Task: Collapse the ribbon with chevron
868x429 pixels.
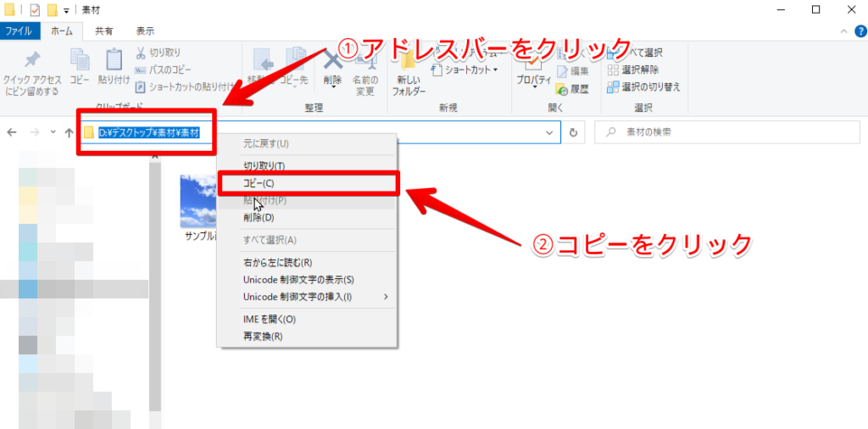Action: (843, 31)
